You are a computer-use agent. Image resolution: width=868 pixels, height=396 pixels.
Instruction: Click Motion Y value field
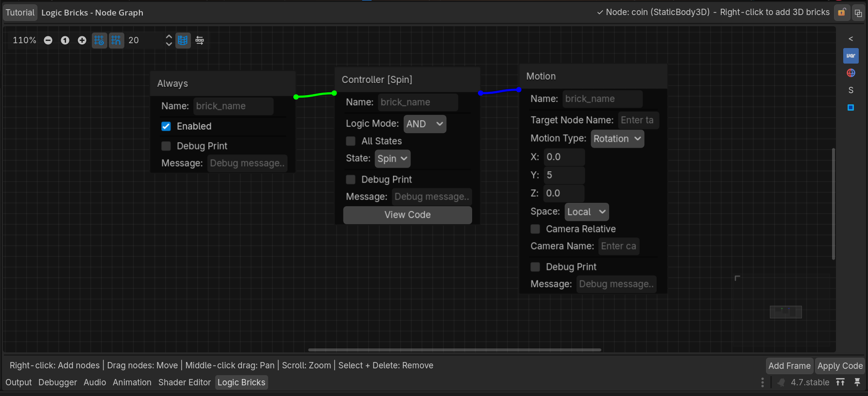[564, 175]
